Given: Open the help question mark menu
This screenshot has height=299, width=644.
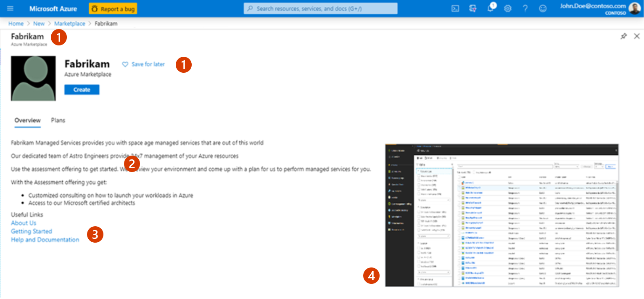Looking at the screenshot, I should tap(525, 8).
